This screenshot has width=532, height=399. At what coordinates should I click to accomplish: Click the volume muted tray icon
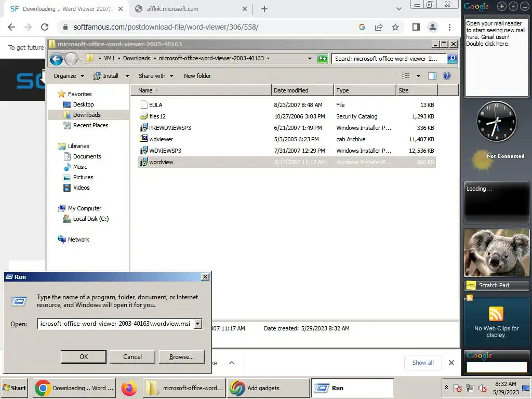(482, 388)
